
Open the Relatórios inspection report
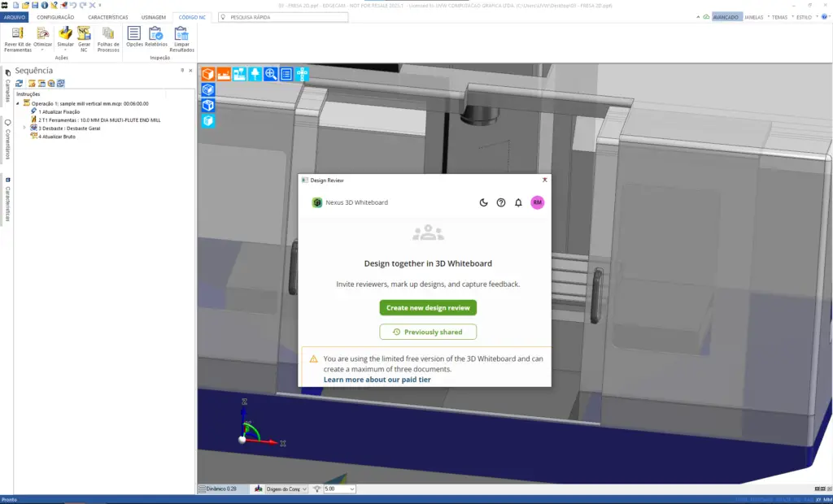coord(156,33)
